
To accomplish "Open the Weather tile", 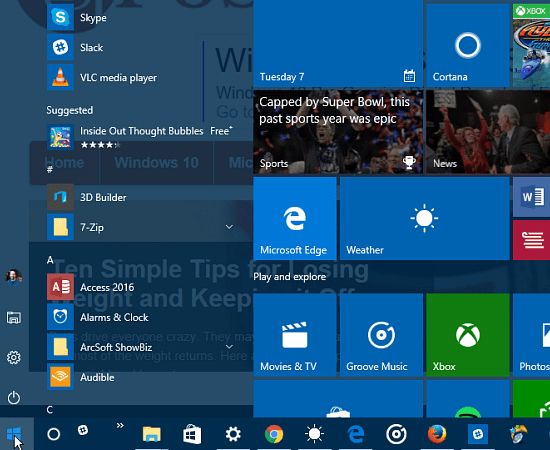I will [x=424, y=218].
